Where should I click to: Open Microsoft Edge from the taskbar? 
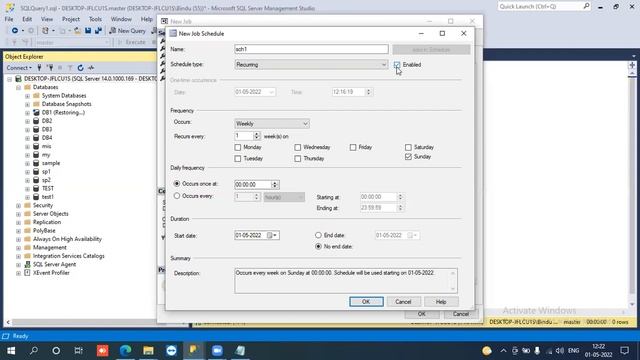125,351
